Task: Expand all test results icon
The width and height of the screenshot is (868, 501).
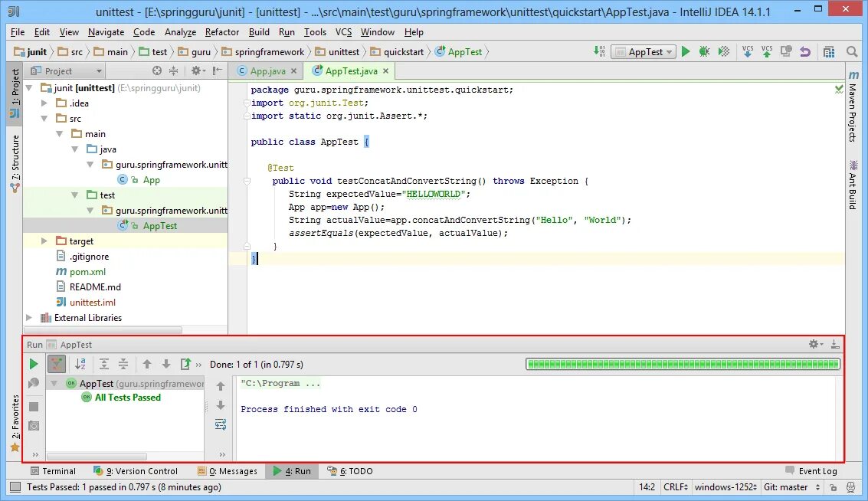Action: pos(103,365)
